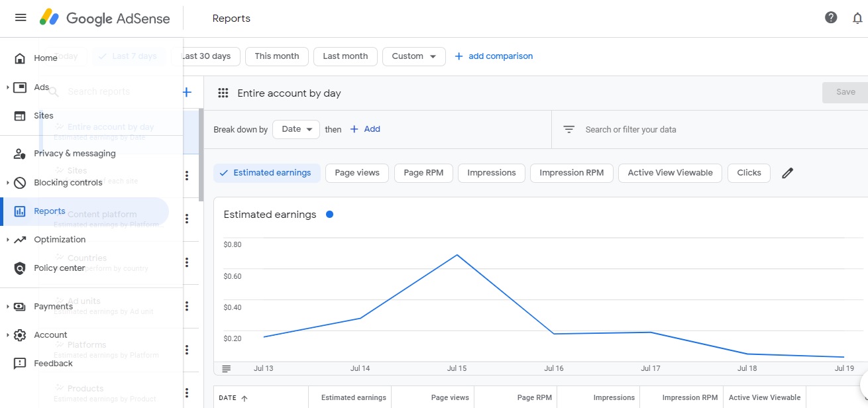Select the Last 30 days range
868x408 pixels.
tap(207, 56)
